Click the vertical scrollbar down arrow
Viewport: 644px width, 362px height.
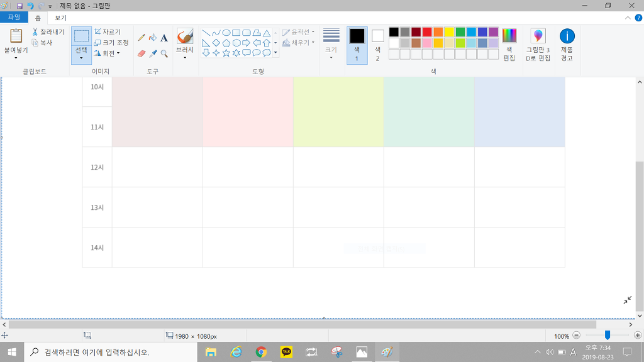[640, 315]
